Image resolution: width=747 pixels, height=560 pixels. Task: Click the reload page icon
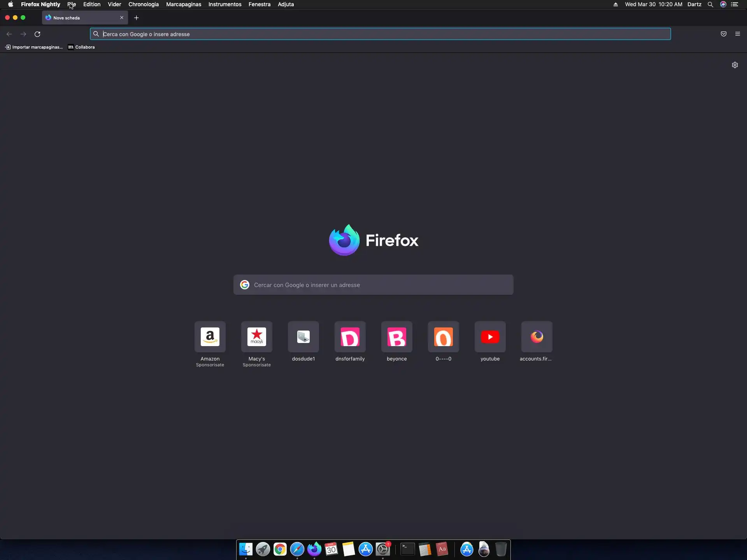point(37,34)
